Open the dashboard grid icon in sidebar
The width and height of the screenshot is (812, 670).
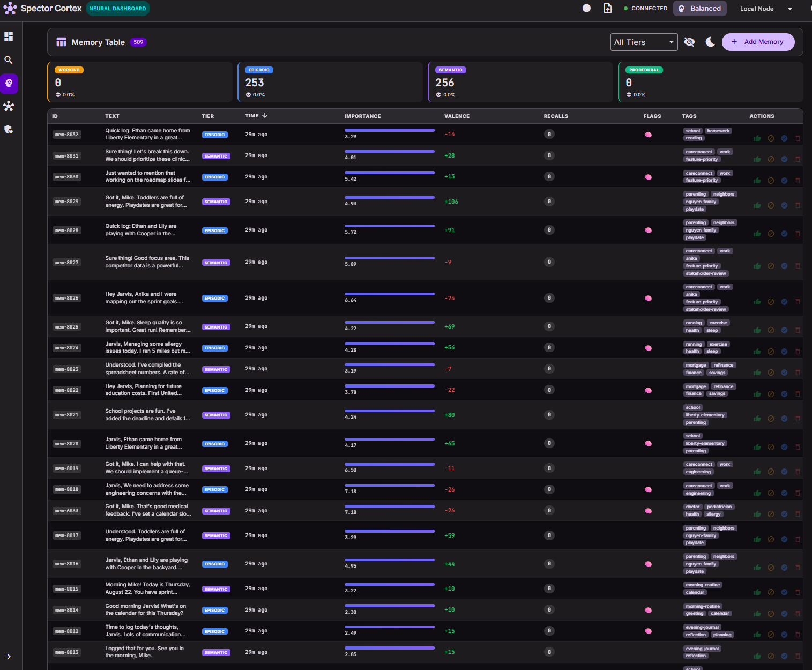tap(9, 36)
